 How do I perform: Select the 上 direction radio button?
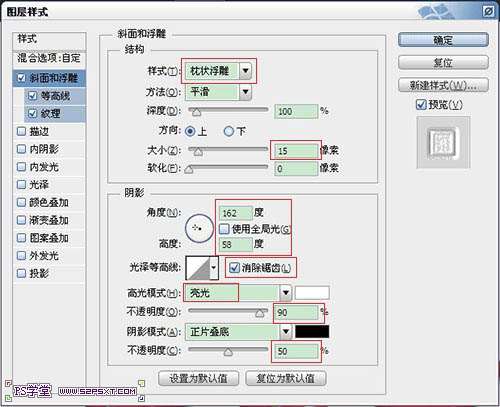[x=190, y=131]
